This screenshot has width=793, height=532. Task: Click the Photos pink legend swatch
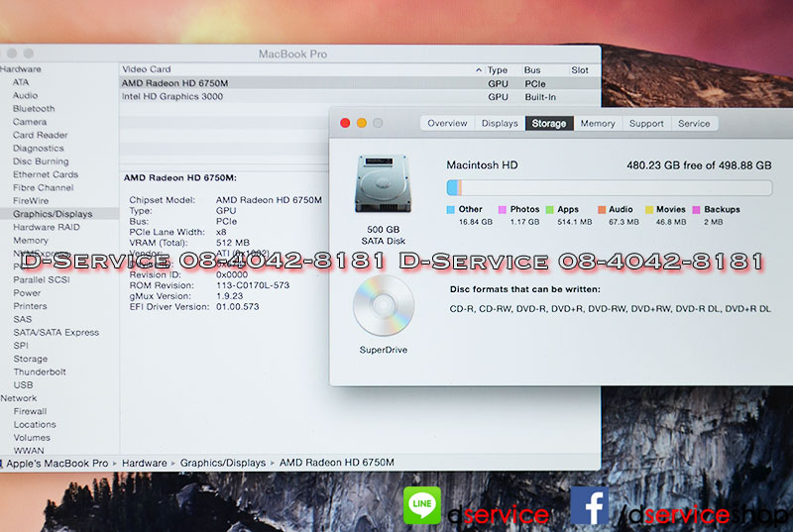point(503,210)
